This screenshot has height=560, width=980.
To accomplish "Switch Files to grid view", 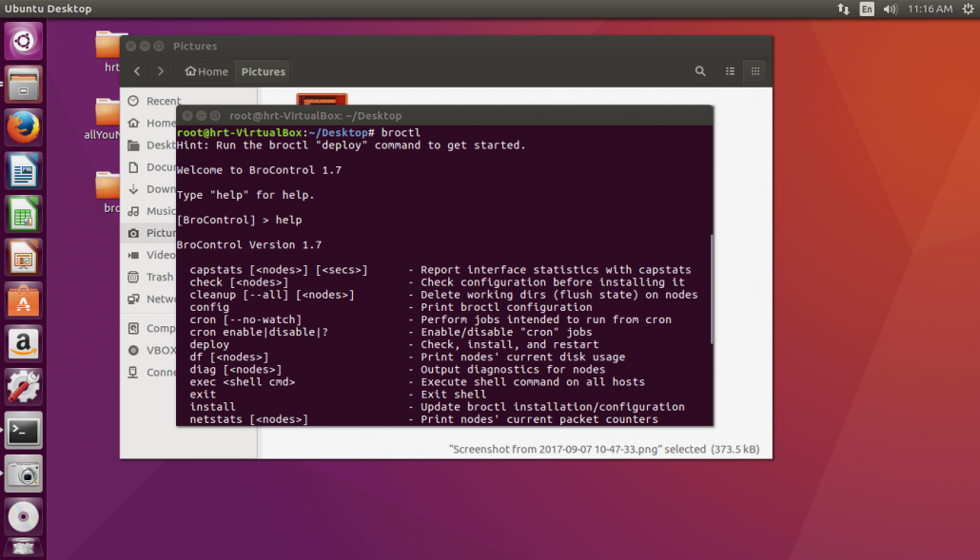I will (x=755, y=71).
